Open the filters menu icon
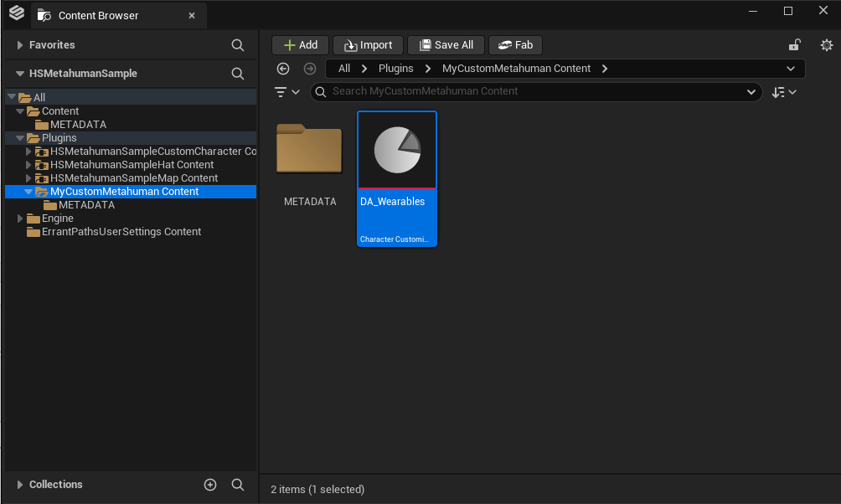Screen dimensions: 841x504 pyautogui.click(x=287, y=92)
